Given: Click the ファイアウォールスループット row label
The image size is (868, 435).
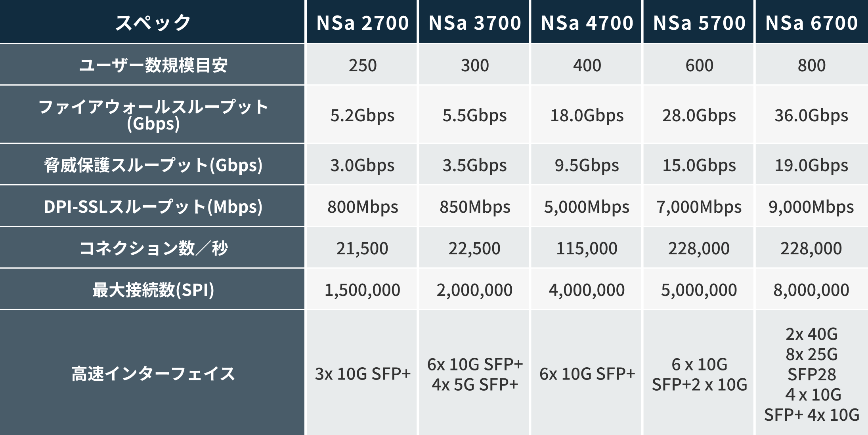Looking at the screenshot, I should (152, 114).
